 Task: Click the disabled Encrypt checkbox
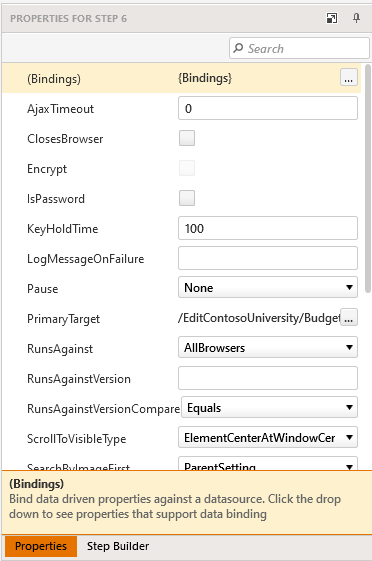click(x=187, y=168)
